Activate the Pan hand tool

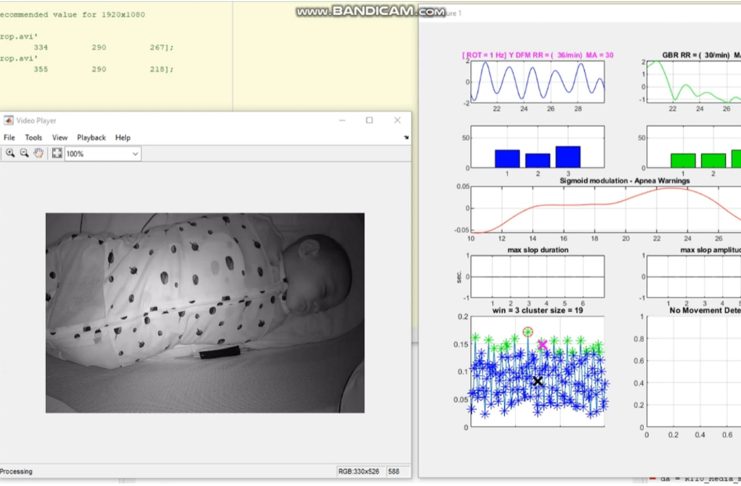[39, 154]
